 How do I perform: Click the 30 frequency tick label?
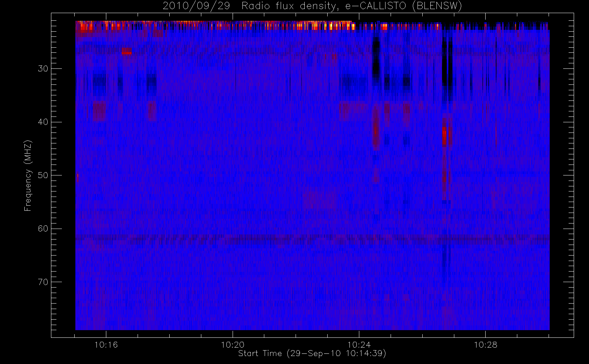coord(43,68)
